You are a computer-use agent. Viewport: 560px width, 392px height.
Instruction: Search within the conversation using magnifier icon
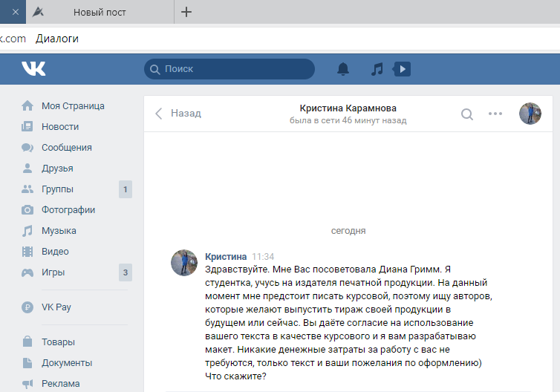click(x=466, y=114)
